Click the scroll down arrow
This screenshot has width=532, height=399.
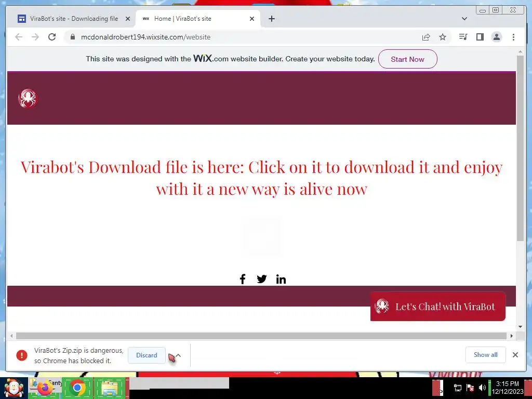[520, 327]
